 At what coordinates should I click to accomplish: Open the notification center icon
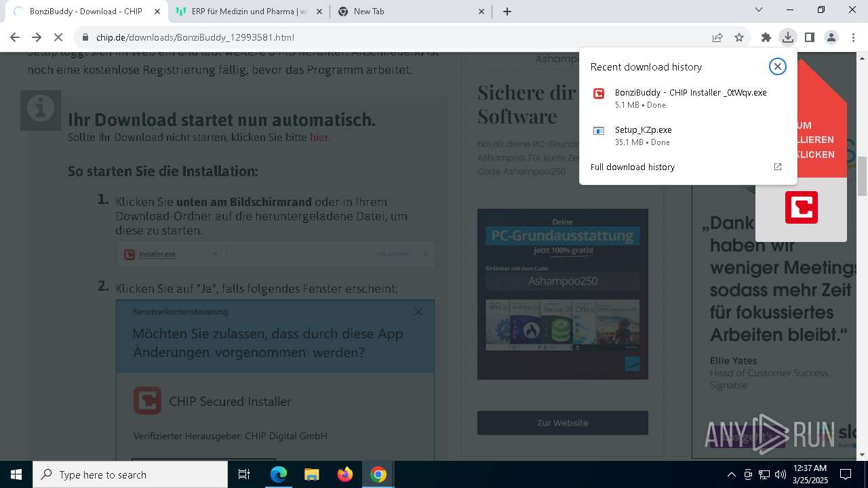846,474
